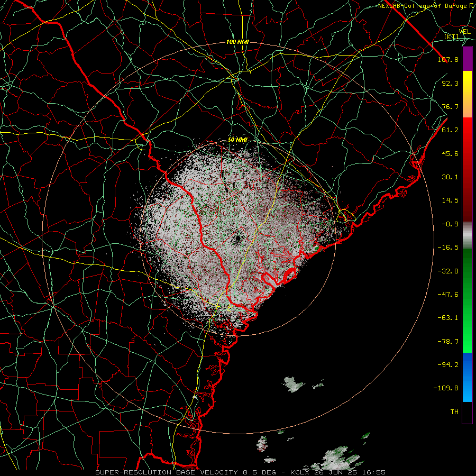Click the [KT] units label
This screenshot has height=476, width=476.
click(x=452, y=36)
